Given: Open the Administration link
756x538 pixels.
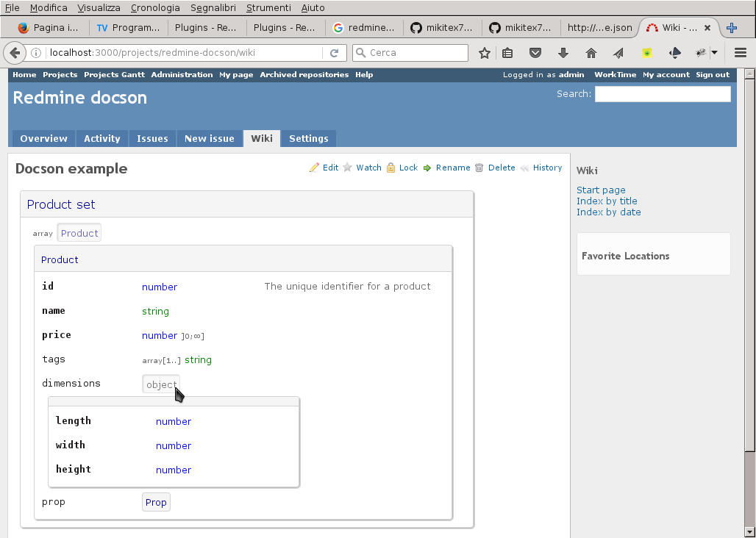Looking at the screenshot, I should [x=182, y=75].
